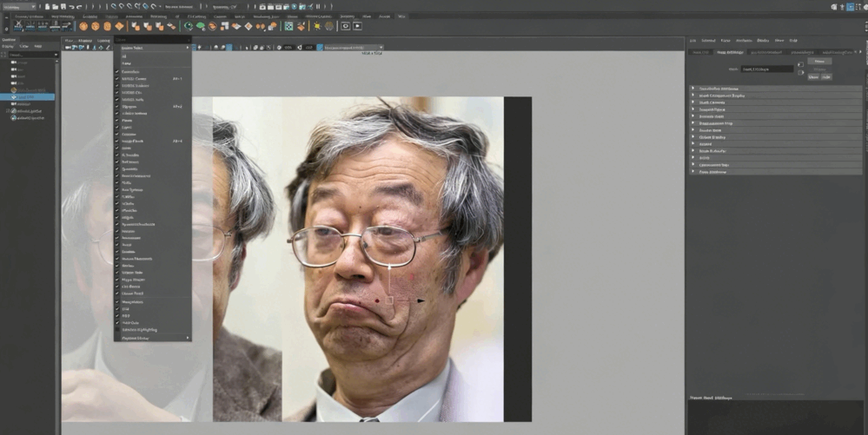This screenshot has height=435, width=868.
Task: Expand UUID section in Attribute Editor
Action: coord(776,158)
